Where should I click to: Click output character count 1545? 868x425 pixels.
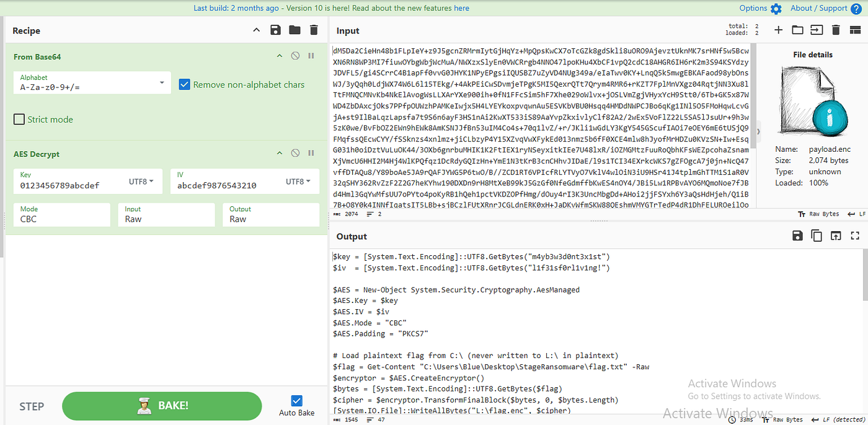(x=345, y=420)
